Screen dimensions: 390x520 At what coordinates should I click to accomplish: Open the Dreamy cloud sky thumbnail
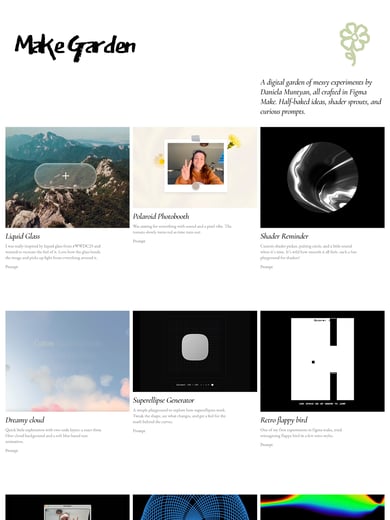pyautogui.click(x=67, y=361)
